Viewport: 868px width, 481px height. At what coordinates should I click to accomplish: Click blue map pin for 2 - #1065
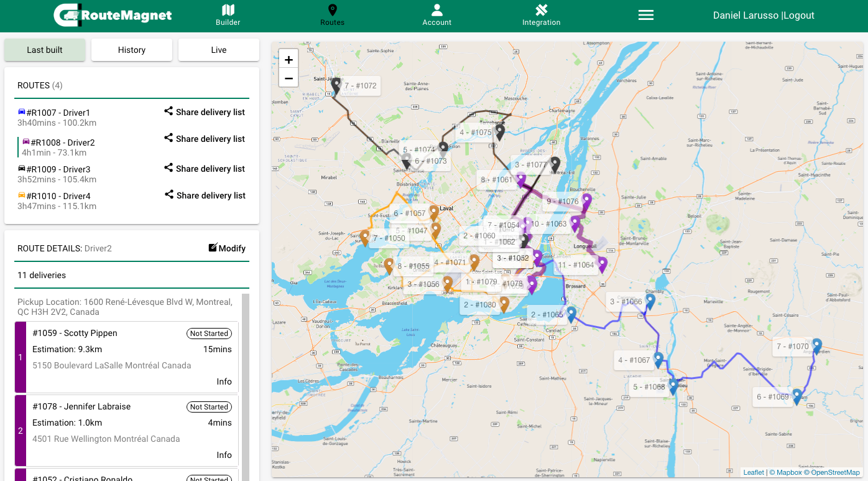coord(571,315)
